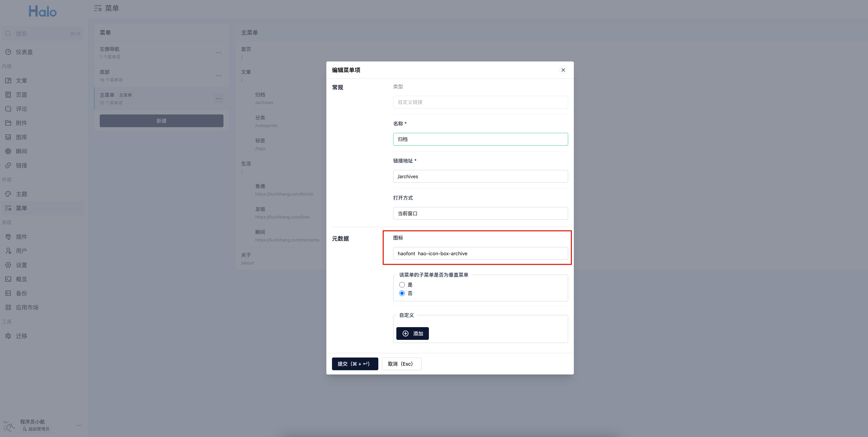This screenshot has height=437, width=868.
Task: Click the plus icon on 添加 button
Action: click(405, 333)
